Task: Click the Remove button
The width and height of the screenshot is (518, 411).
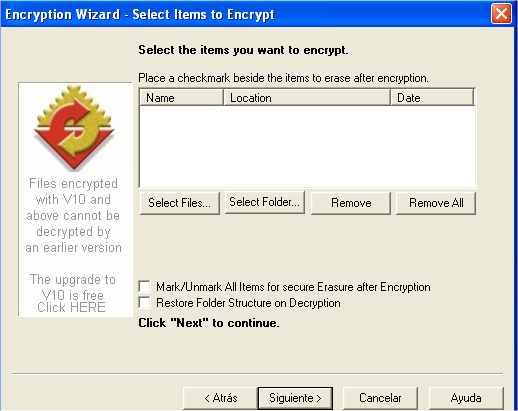Action: [351, 203]
